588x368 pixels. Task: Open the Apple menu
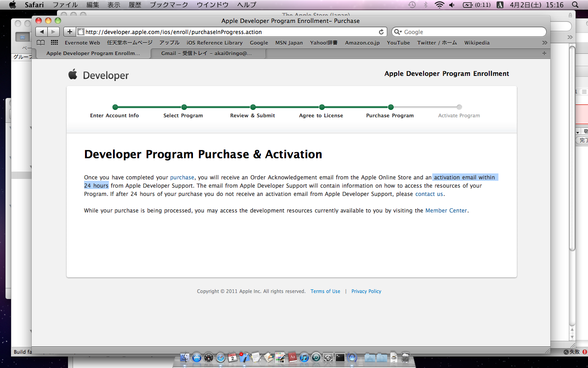point(12,5)
